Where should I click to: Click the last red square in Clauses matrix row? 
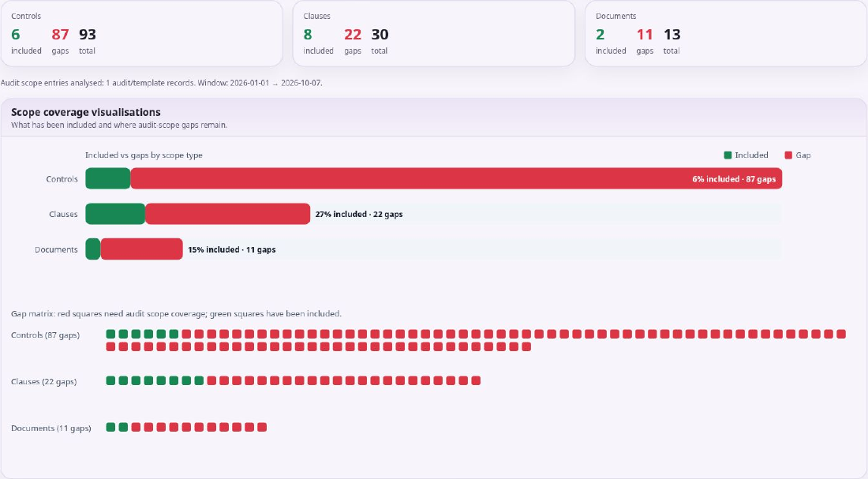point(476,380)
